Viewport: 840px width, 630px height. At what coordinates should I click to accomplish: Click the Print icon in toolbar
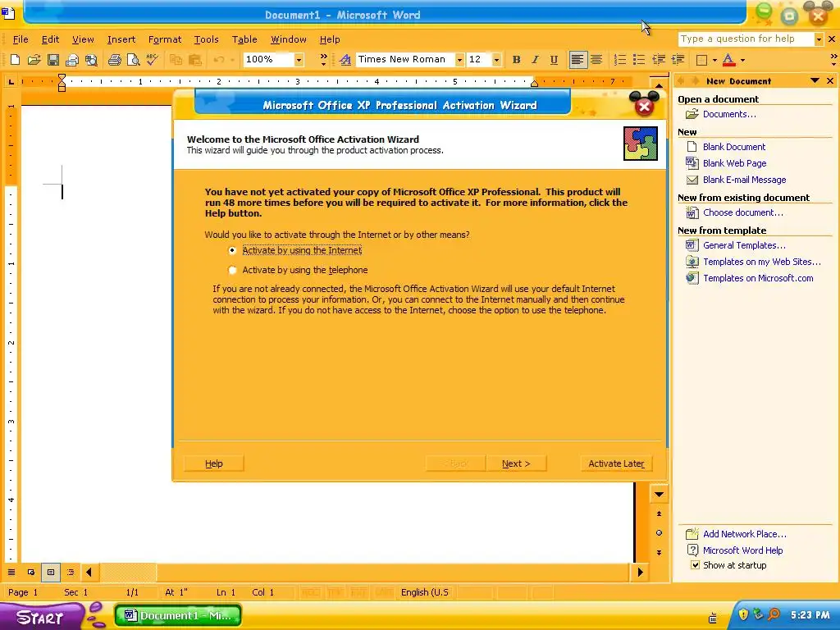point(114,59)
